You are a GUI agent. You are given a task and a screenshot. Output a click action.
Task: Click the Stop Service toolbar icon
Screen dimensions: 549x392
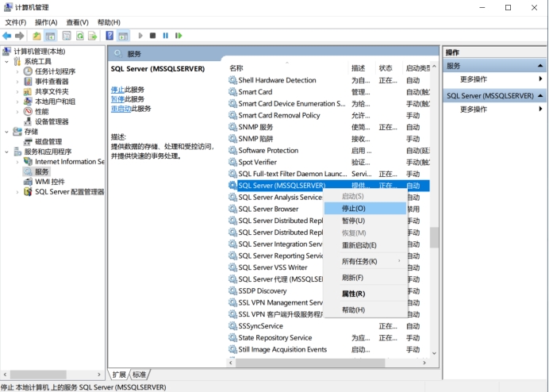pos(152,36)
